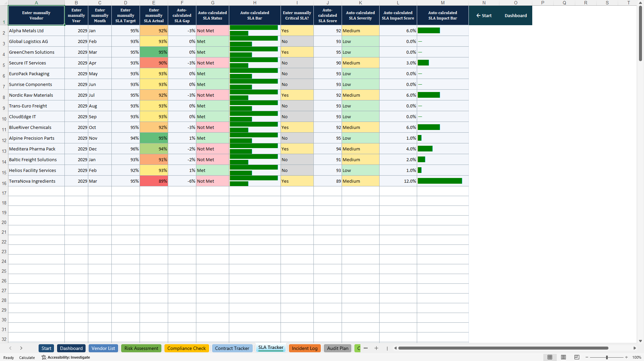Switch to Page Break Preview icon
Screen dimensions: 644x361
pos(577,357)
